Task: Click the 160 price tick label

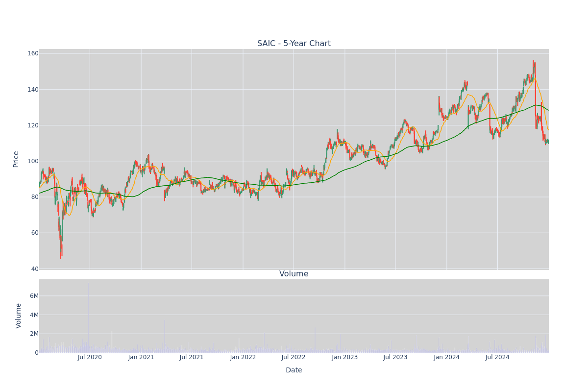Action: [33, 53]
